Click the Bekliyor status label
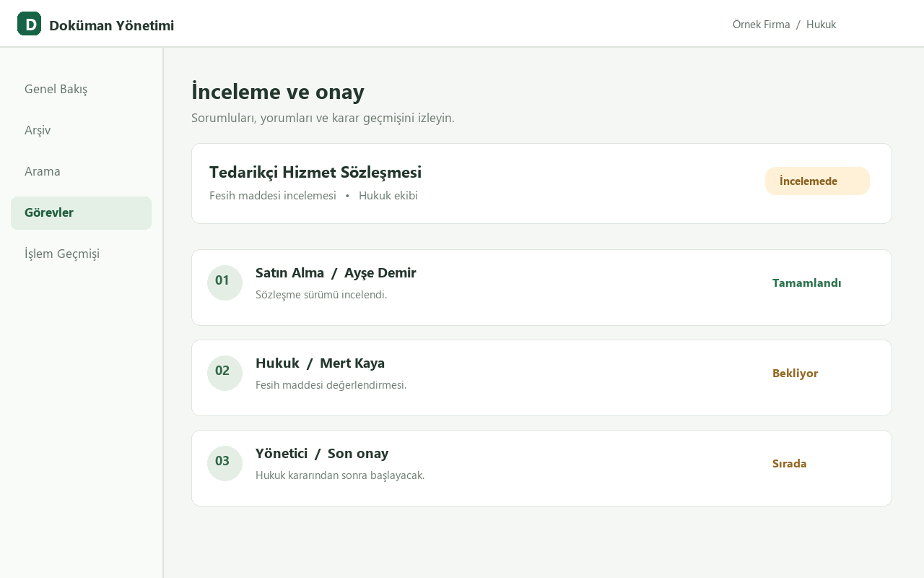The height and width of the screenshot is (578, 924). (795, 374)
